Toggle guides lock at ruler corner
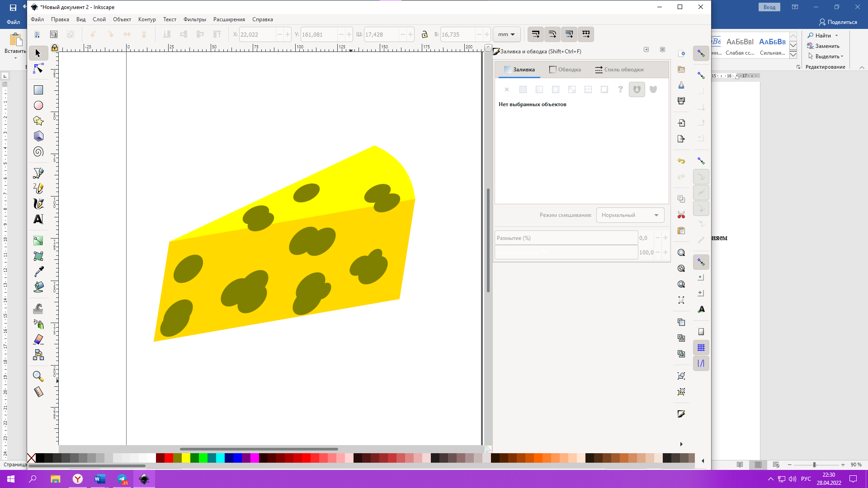The height and width of the screenshot is (488, 868). point(55,48)
